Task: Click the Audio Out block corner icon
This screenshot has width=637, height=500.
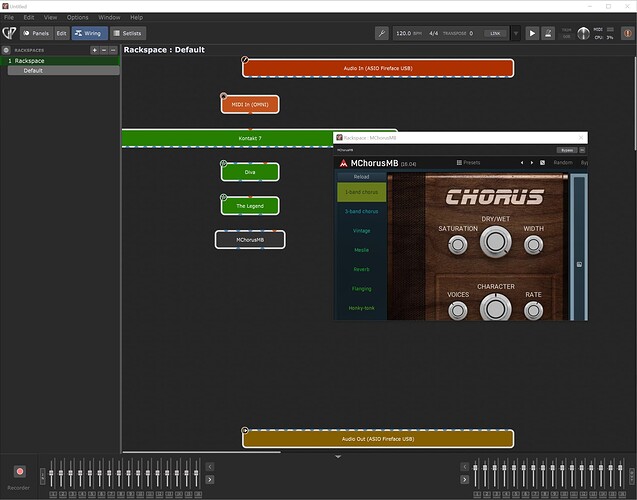Action: click(245, 430)
